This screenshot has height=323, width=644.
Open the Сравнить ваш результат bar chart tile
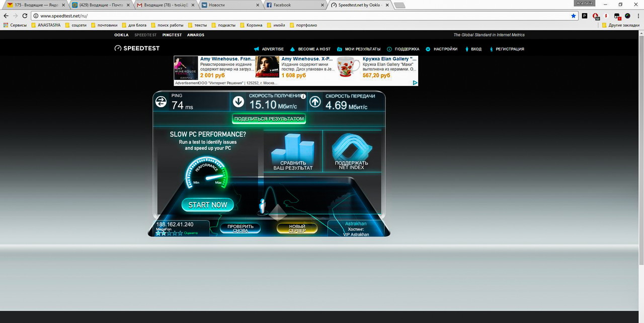click(x=293, y=151)
